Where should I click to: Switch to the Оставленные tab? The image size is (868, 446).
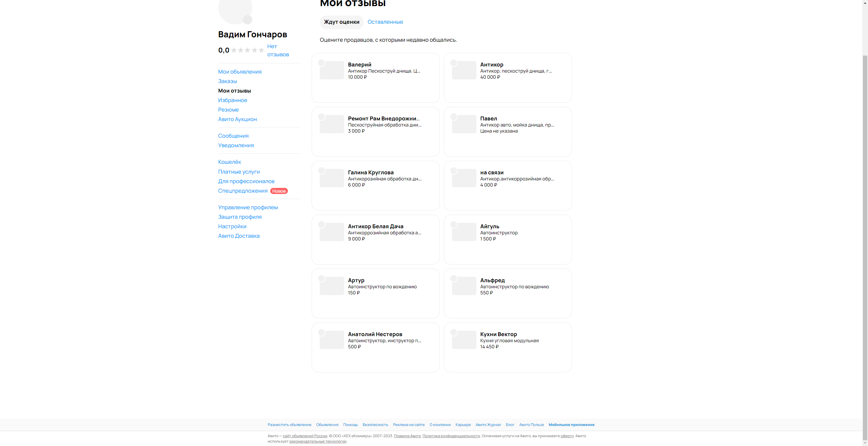point(385,22)
